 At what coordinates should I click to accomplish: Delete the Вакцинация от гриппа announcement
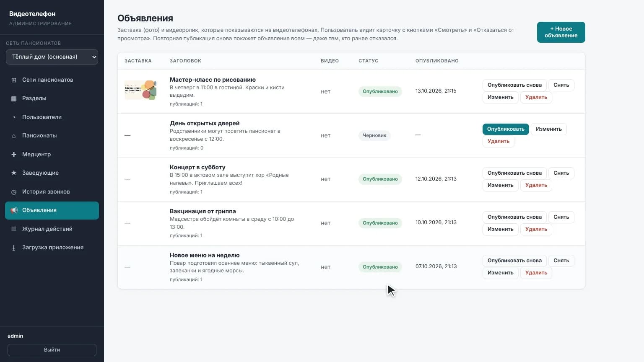pos(536,229)
